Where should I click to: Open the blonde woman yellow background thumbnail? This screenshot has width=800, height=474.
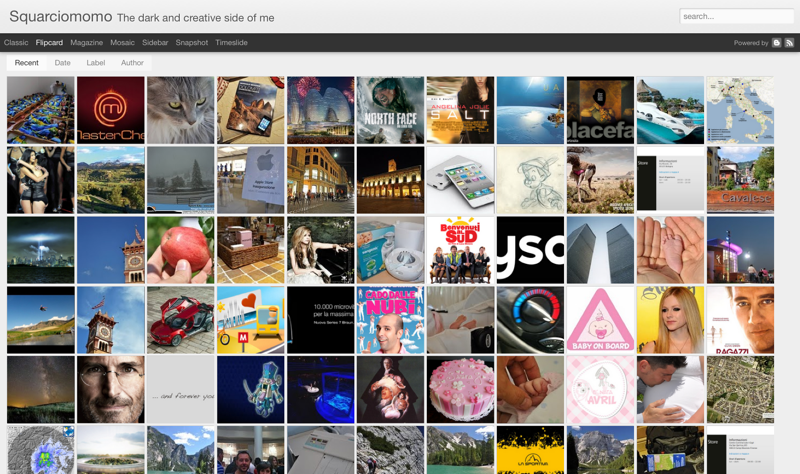(x=670, y=320)
